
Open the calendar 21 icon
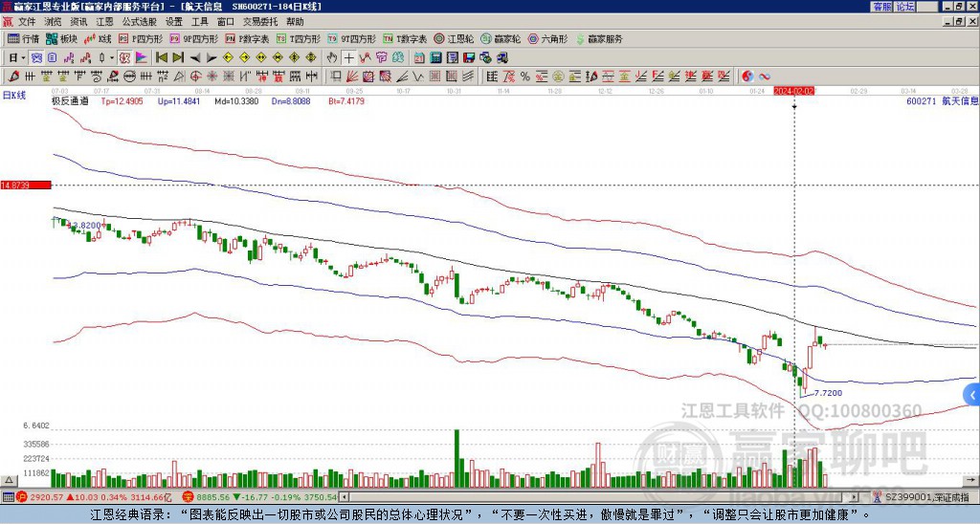point(419,58)
